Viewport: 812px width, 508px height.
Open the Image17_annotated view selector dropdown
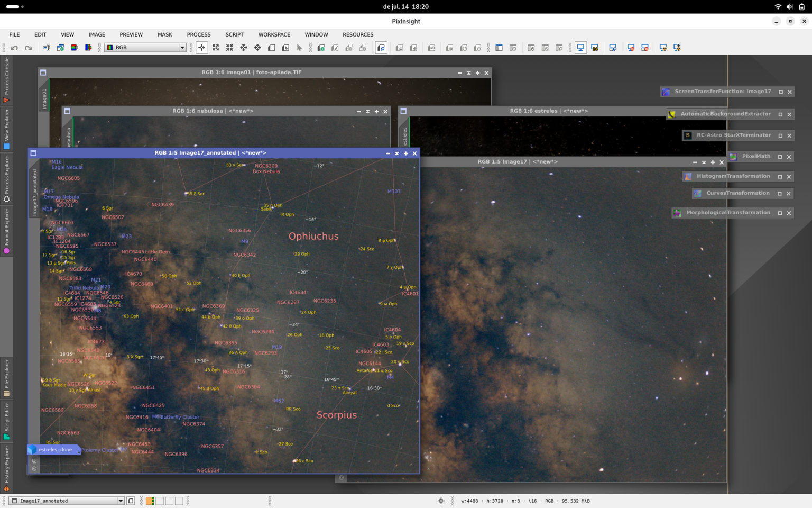pos(67,501)
